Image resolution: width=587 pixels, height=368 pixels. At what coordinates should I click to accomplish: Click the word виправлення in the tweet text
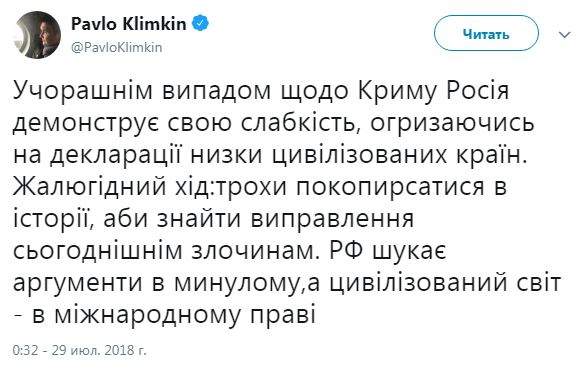[x=332, y=221]
